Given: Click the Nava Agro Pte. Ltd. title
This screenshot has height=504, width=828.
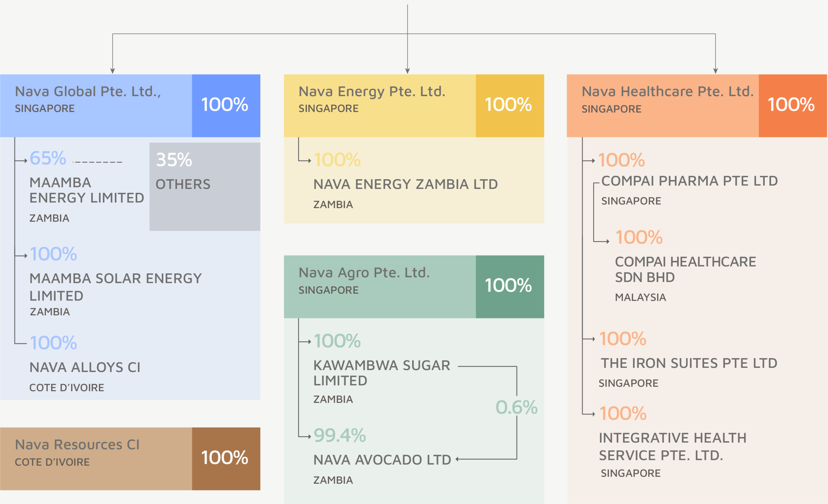Looking at the screenshot, I should tap(364, 273).
